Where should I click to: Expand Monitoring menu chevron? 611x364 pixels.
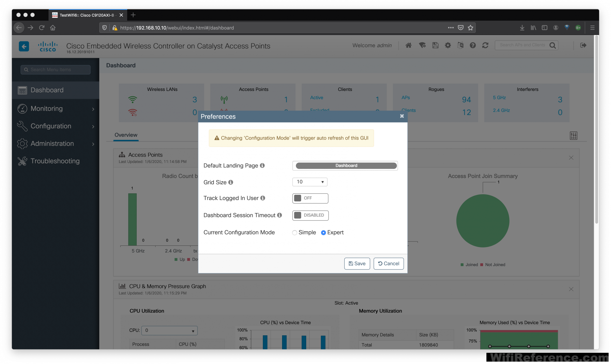93,109
